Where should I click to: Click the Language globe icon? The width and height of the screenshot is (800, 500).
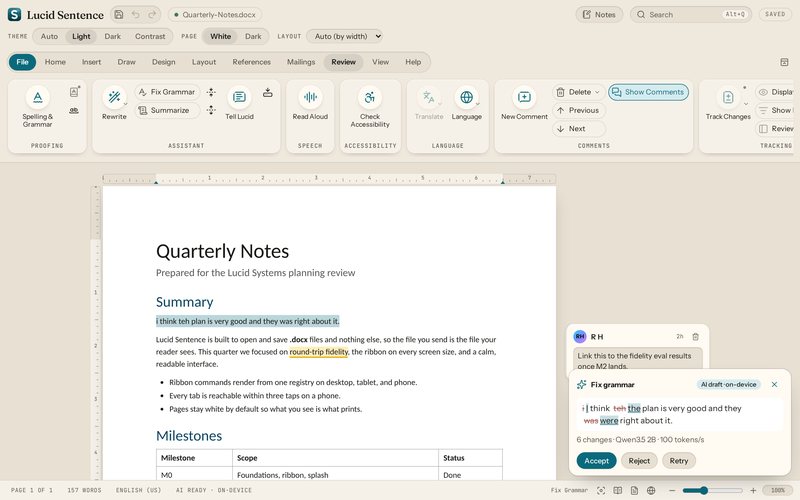466,97
